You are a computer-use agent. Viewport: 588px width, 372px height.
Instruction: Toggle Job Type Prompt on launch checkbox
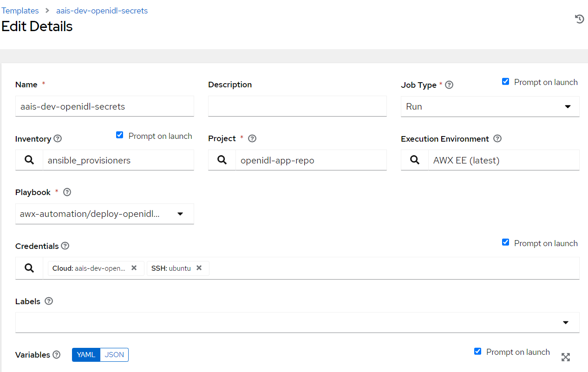pos(505,82)
